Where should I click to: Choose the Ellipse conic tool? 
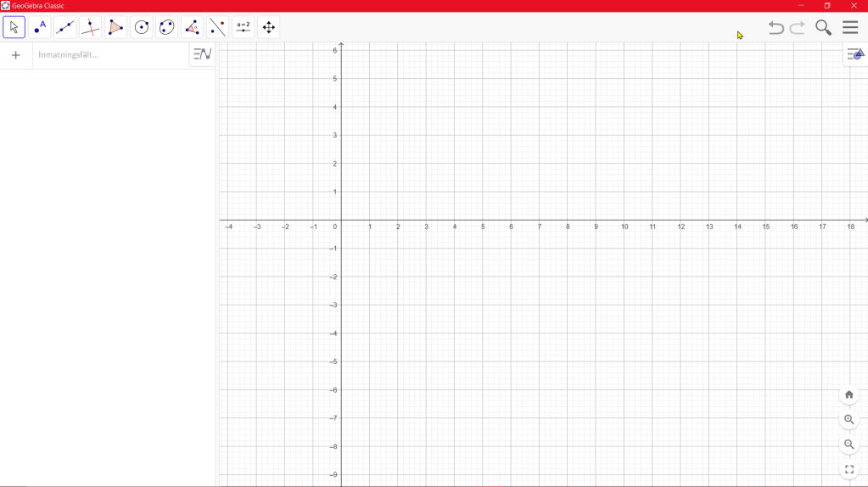click(167, 27)
